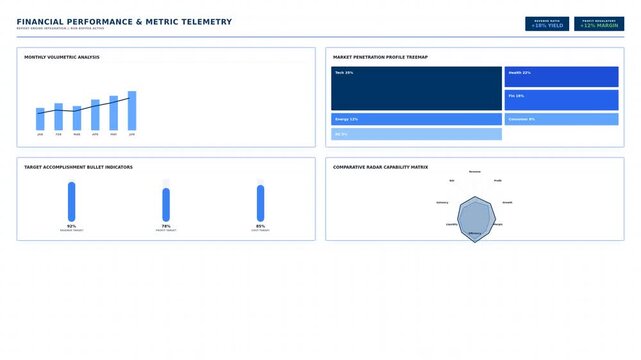This screenshot has height=360, width=641.
Task: Click the +18% YIELD badge
Action: pos(547,24)
